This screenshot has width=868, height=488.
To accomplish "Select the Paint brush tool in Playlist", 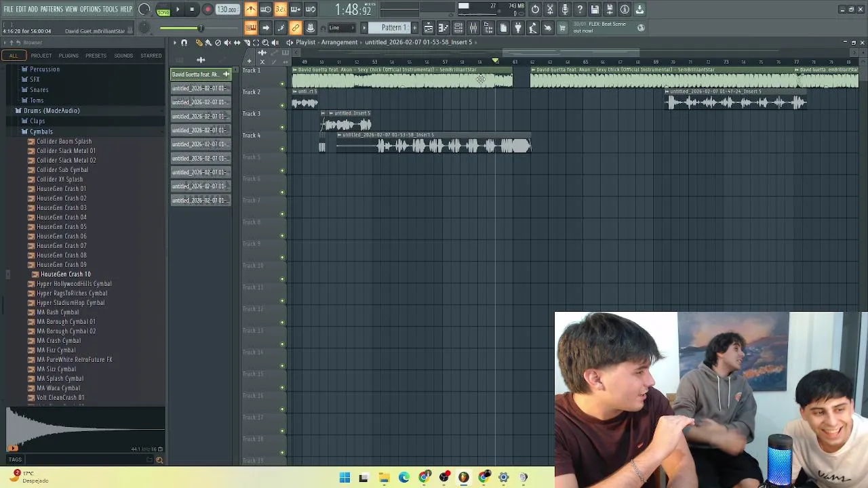I will coord(208,42).
